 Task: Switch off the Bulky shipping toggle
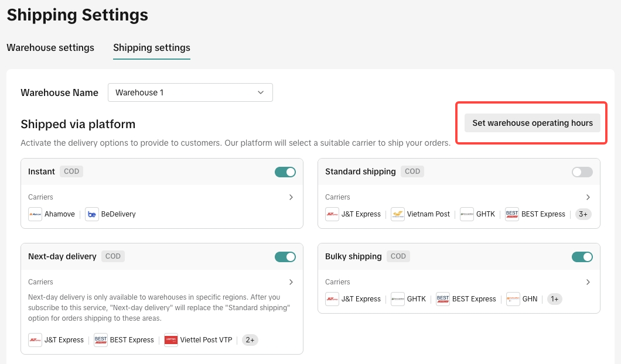(582, 257)
